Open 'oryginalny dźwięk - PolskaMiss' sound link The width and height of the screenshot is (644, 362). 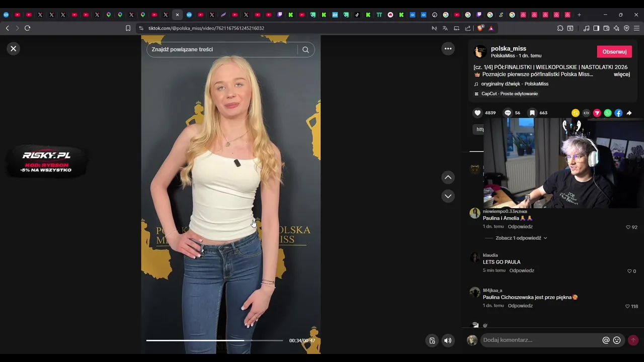point(515,84)
